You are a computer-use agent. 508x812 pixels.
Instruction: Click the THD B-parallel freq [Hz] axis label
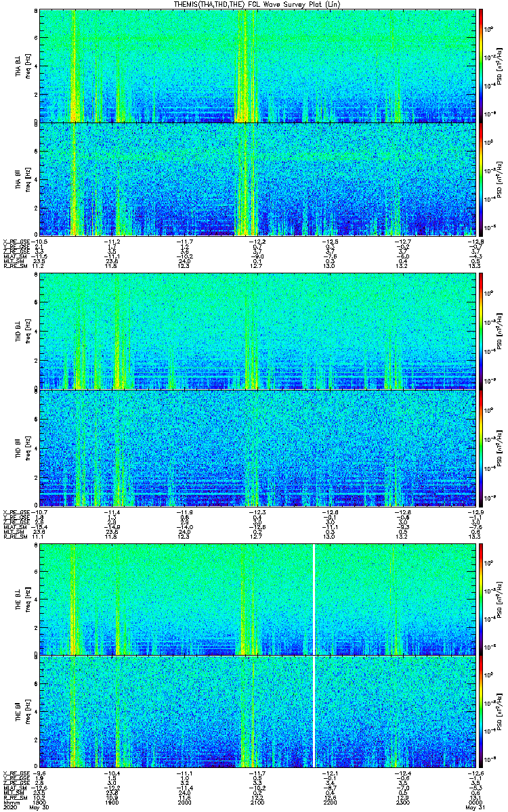click(28, 448)
